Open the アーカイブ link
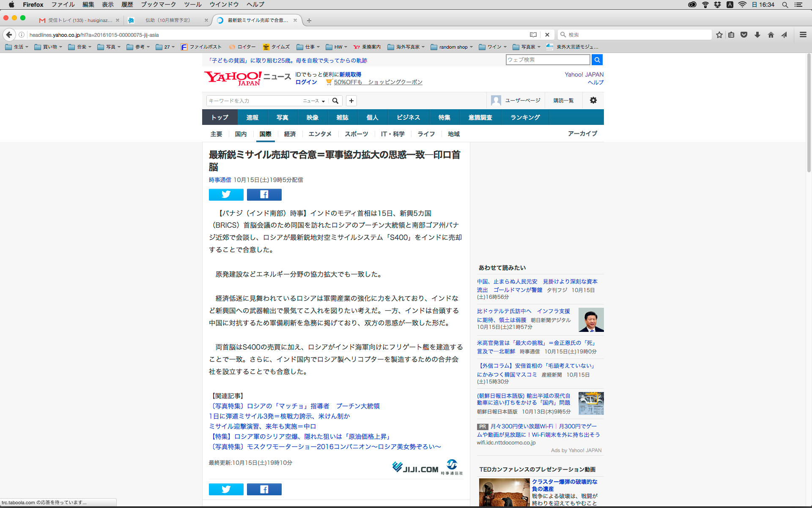 (x=582, y=133)
